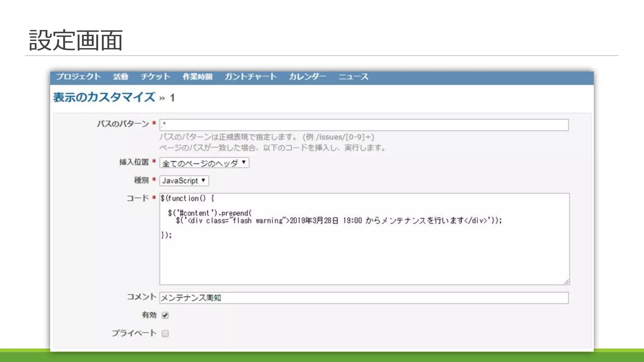Click the hint text with /issues/[0-9]+ example
The image size is (644, 362).
[267, 137]
